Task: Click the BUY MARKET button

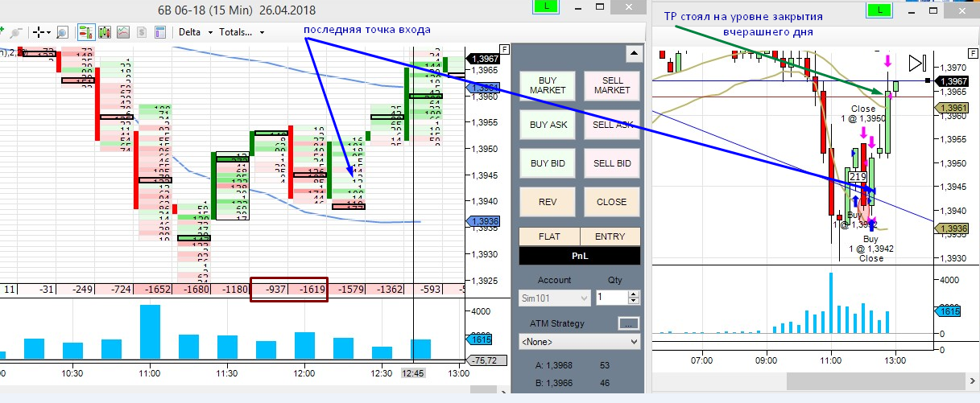Action: [x=548, y=85]
